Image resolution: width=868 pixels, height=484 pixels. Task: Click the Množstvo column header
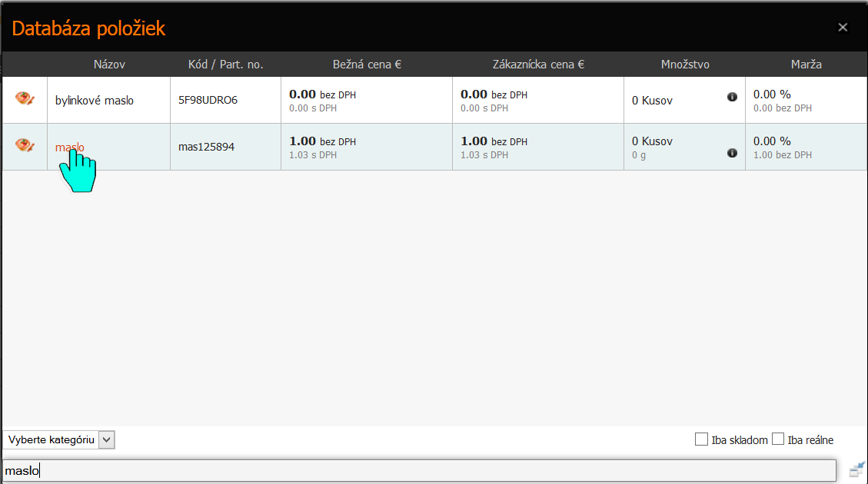pyautogui.click(x=685, y=65)
